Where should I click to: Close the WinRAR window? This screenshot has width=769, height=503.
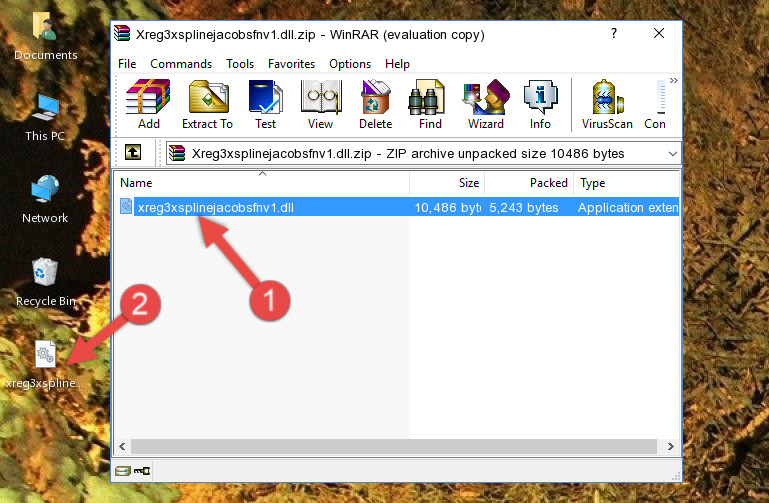click(659, 33)
